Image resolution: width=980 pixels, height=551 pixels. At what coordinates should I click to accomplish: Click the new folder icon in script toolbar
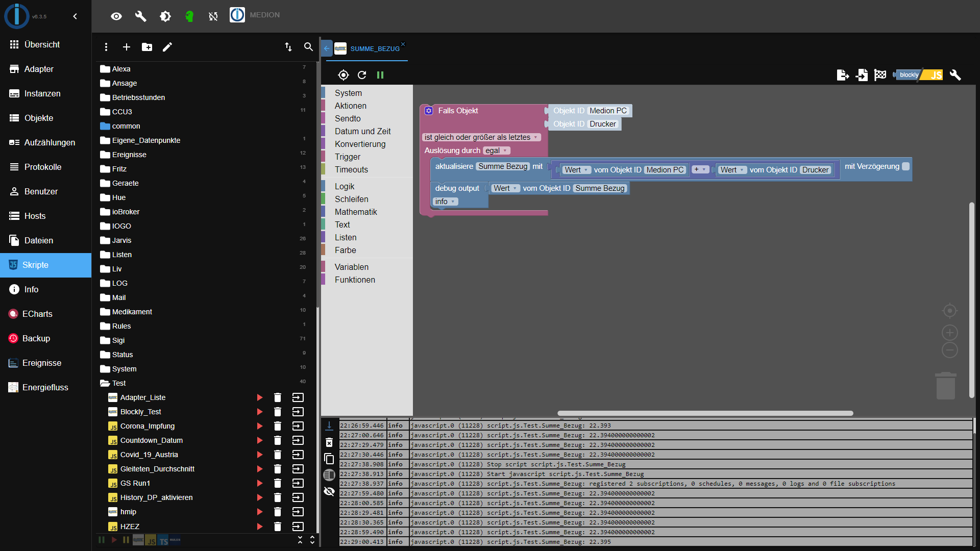tap(147, 47)
